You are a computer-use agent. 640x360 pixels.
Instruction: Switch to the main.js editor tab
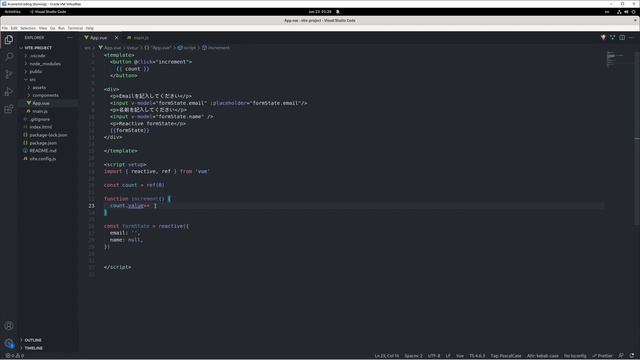point(138,38)
